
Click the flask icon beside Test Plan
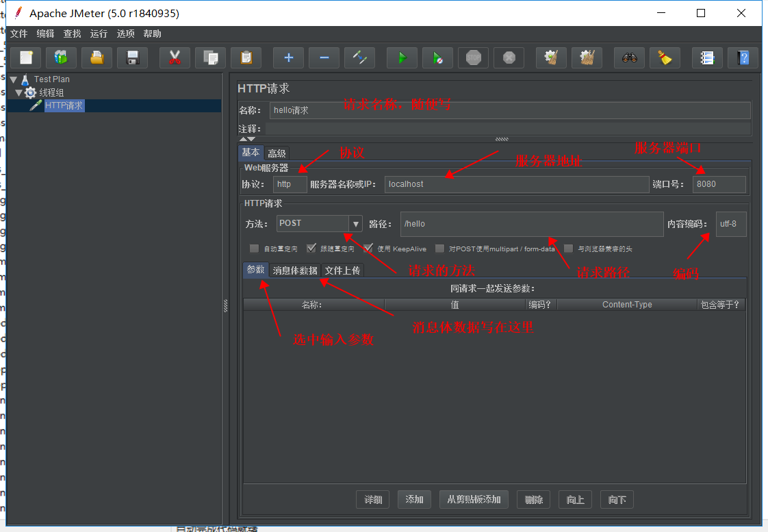point(25,79)
